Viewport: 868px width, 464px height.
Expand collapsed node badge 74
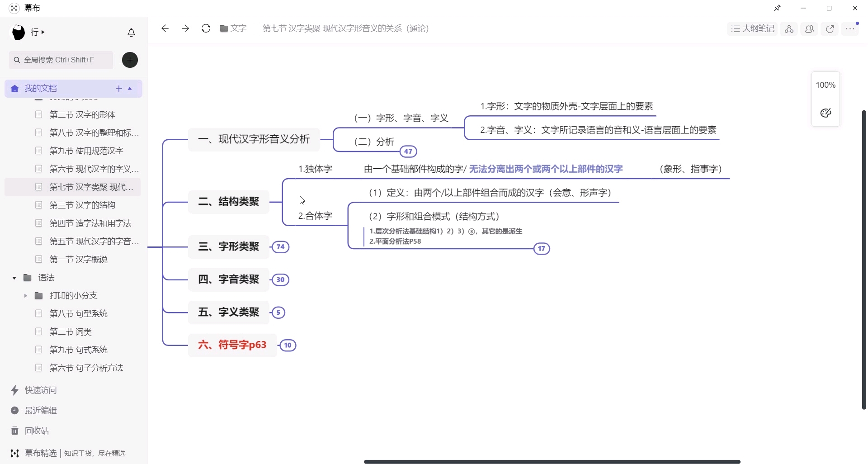[x=281, y=247]
